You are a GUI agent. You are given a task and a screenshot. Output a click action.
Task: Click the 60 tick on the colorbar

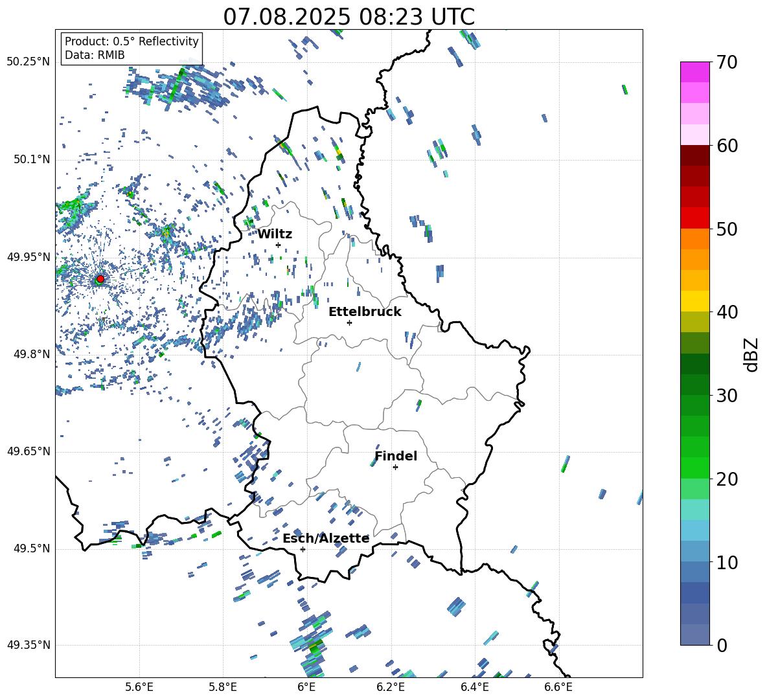pos(727,146)
